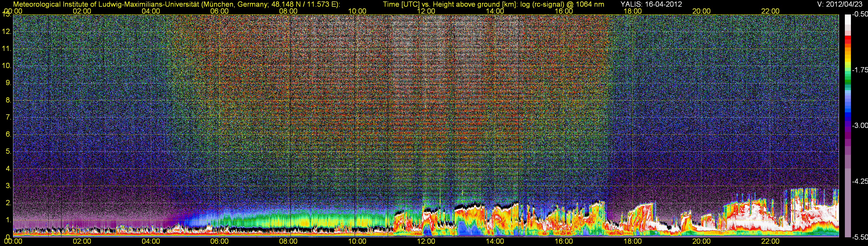Click the -0.50 value atop the colorbar
Image resolution: width=868 pixels, height=246 pixels.
pos(860,14)
